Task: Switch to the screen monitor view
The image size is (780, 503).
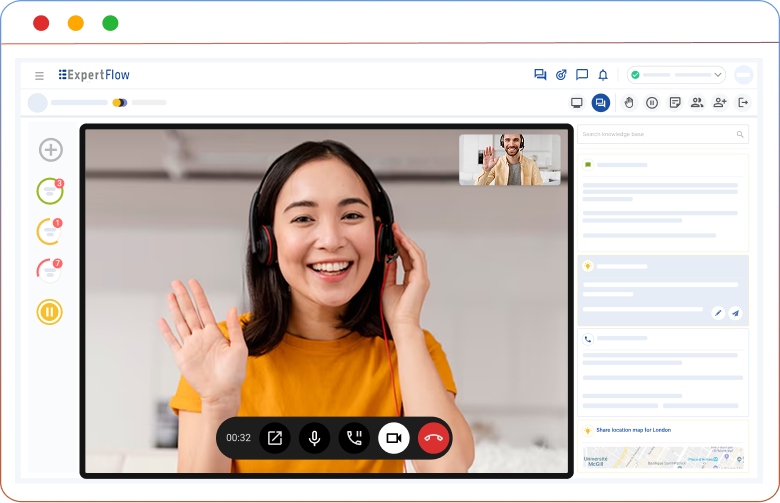Action: [576, 102]
